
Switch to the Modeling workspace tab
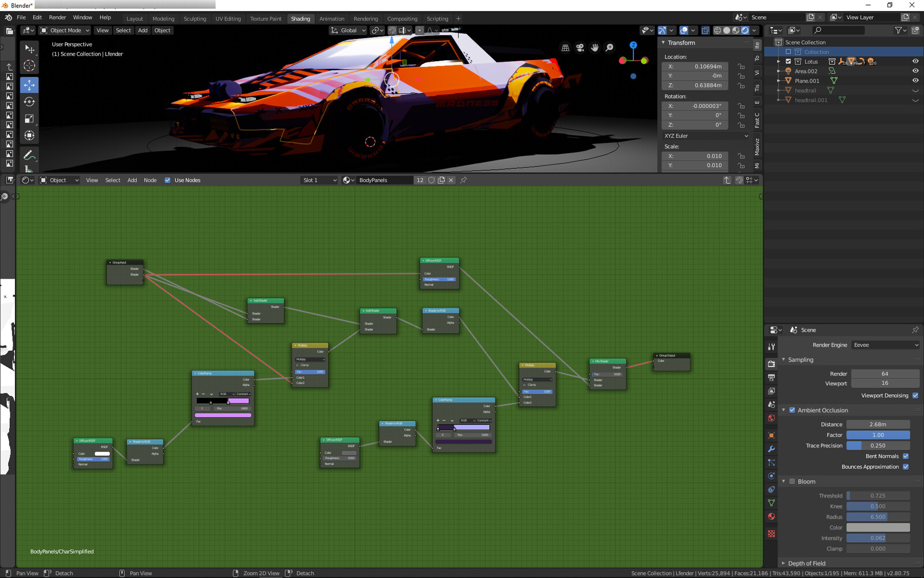tap(163, 19)
